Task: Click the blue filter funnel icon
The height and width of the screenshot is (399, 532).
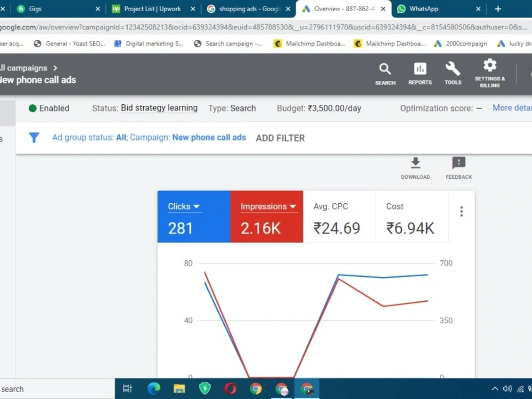Action: tap(34, 137)
